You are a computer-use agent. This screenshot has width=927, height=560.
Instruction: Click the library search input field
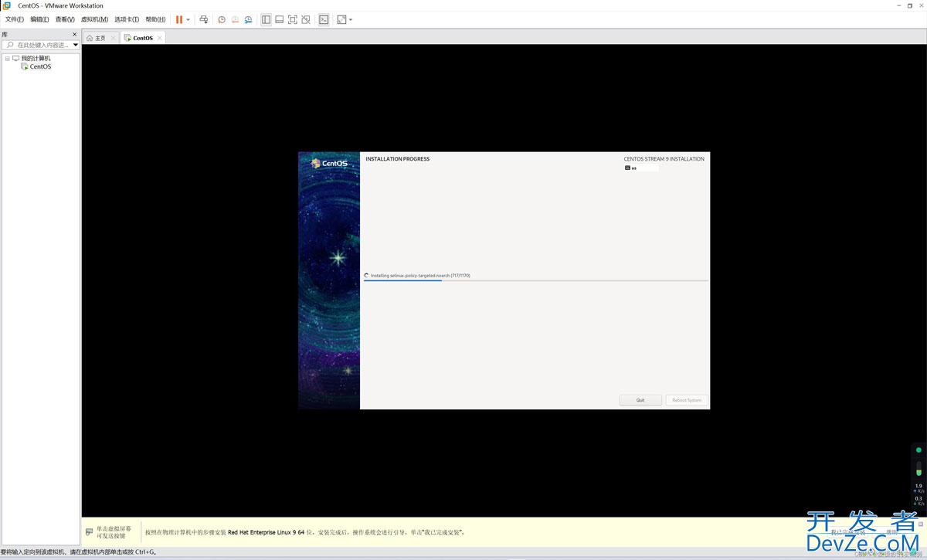(x=38, y=45)
